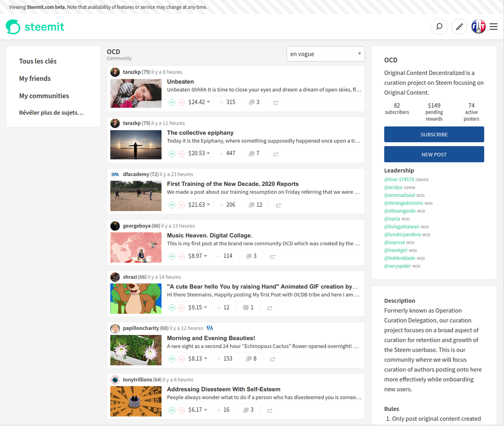Click the bear cartoon thumbnail
This screenshot has height=426, width=504.
[x=136, y=298]
